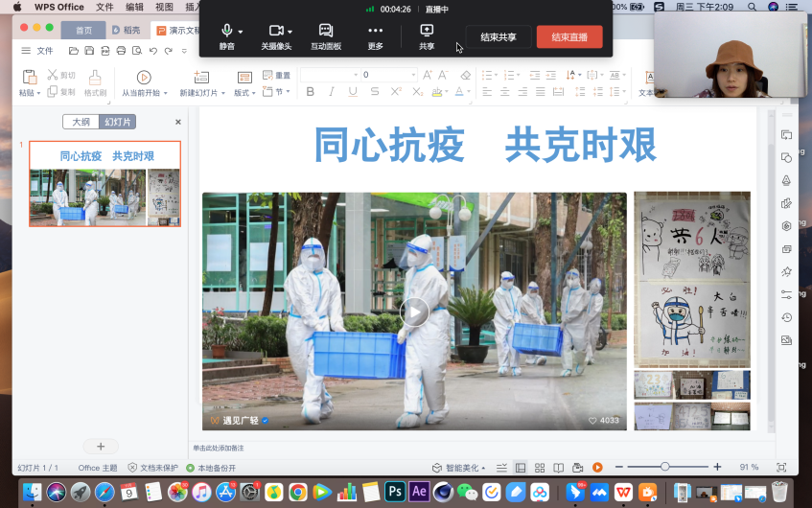Click the undo arrow in the quick toolbar
The width and height of the screenshot is (812, 508).
pyautogui.click(x=153, y=51)
